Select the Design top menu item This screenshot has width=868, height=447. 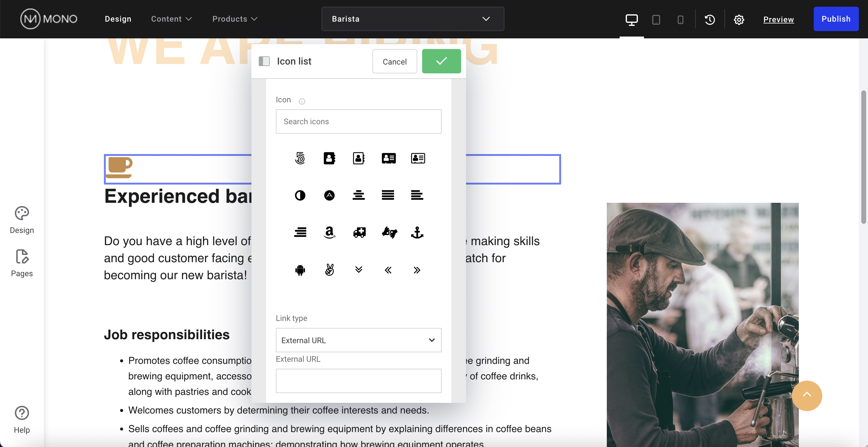point(118,19)
